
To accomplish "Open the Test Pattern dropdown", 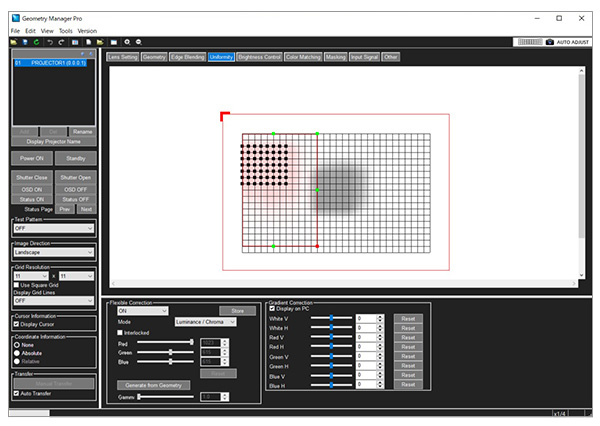I will [53, 228].
